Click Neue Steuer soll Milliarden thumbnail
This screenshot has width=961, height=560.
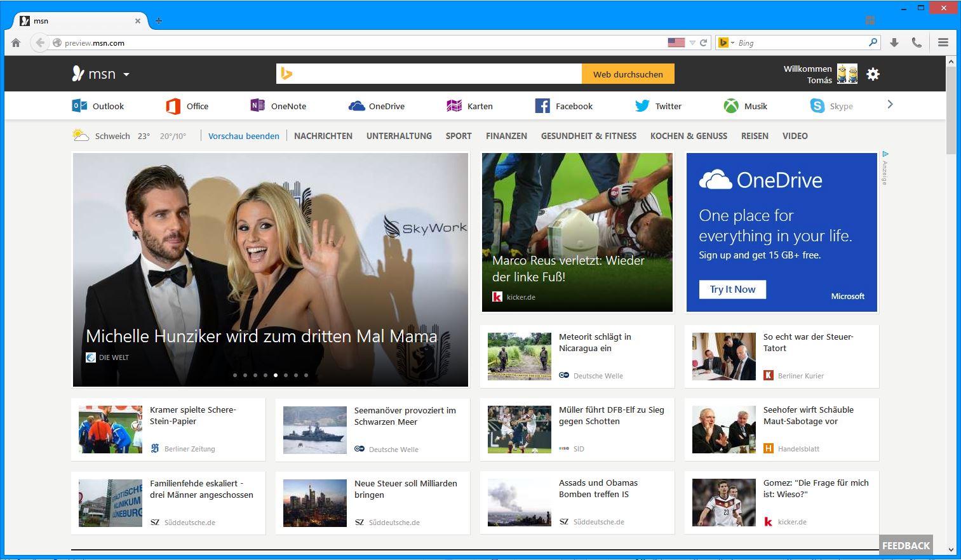(x=315, y=503)
